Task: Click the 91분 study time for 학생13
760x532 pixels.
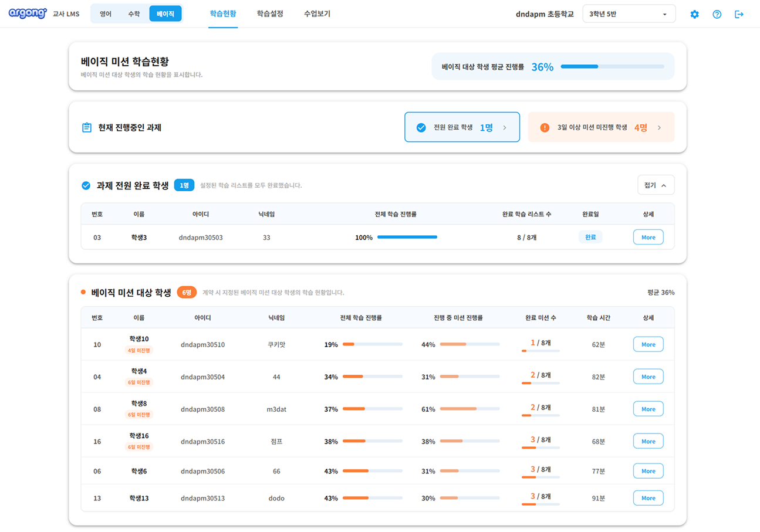Action: pos(599,499)
